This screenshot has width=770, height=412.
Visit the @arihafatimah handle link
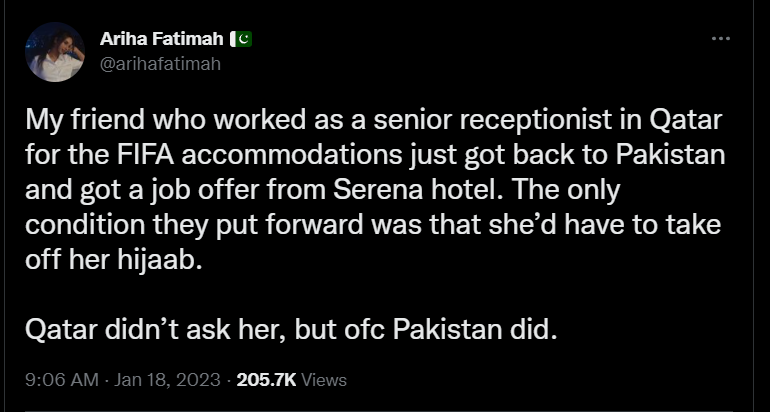pyautogui.click(x=160, y=64)
